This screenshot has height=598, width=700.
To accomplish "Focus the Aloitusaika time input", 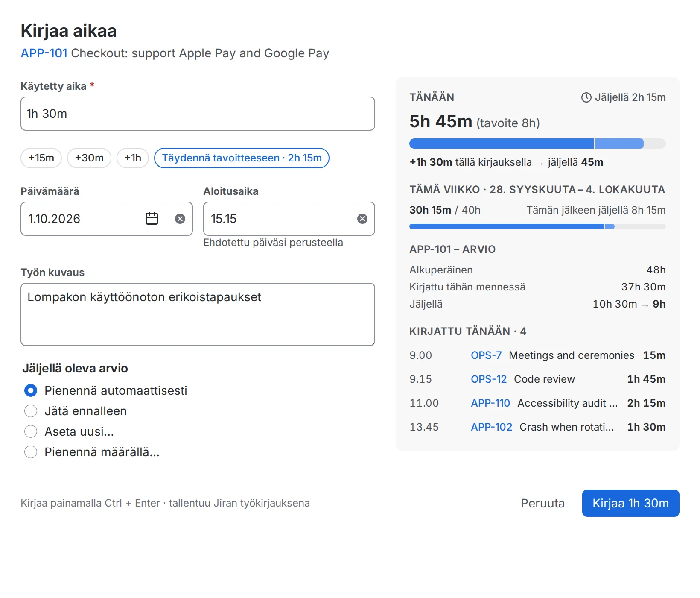I will coord(289,219).
